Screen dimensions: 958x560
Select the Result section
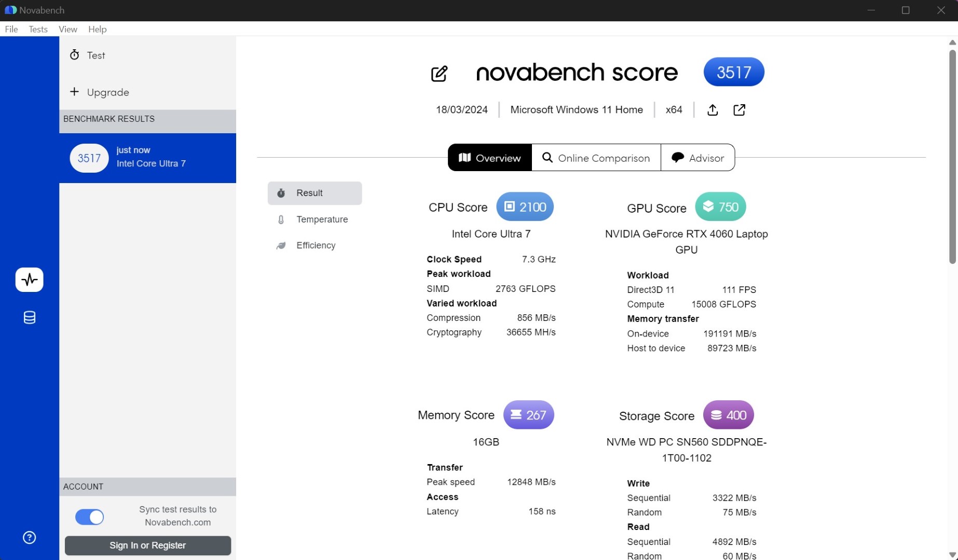(x=315, y=193)
